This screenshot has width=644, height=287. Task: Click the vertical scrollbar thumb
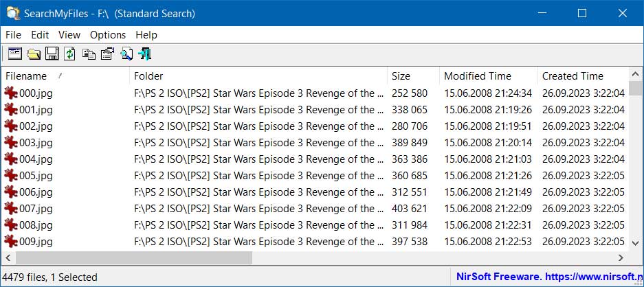[x=635, y=88]
